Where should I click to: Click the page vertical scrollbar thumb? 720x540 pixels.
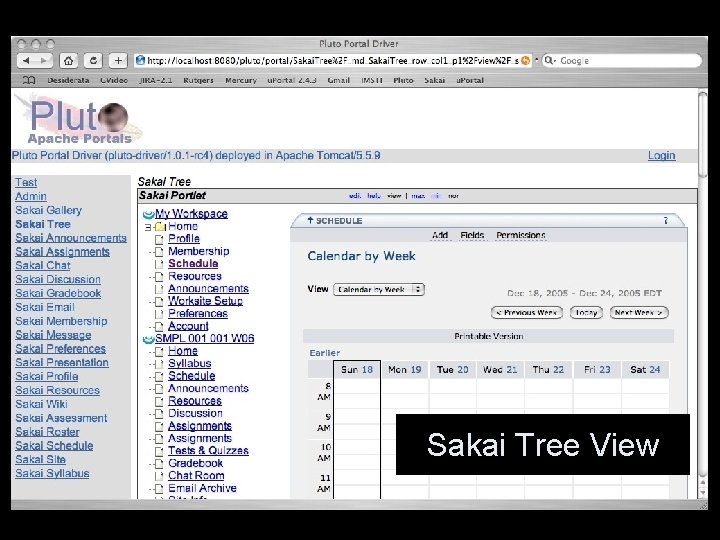point(703,133)
